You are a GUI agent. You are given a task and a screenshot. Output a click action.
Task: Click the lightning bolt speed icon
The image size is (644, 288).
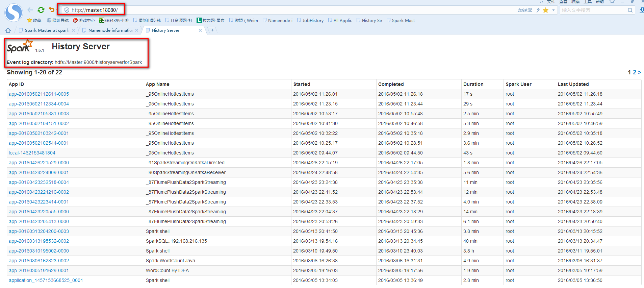tap(538, 10)
